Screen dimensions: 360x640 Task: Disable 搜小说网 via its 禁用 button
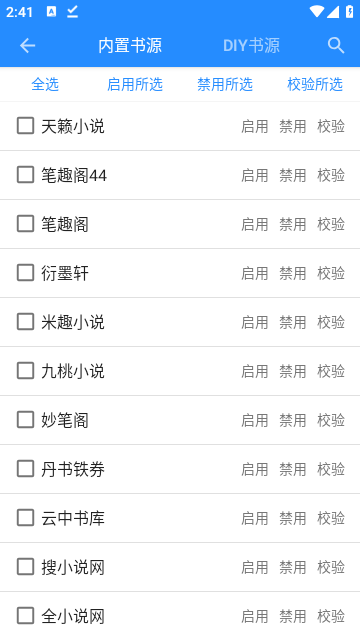click(x=293, y=567)
